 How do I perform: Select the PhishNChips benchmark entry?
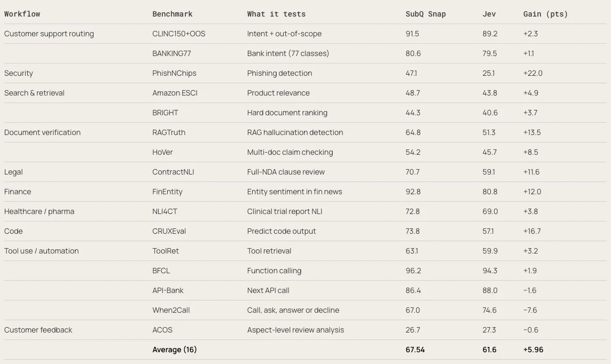(174, 73)
